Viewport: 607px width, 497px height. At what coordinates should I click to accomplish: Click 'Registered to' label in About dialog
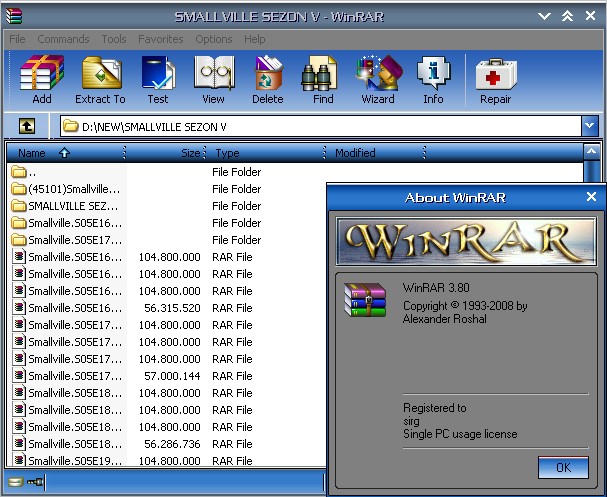pos(434,408)
